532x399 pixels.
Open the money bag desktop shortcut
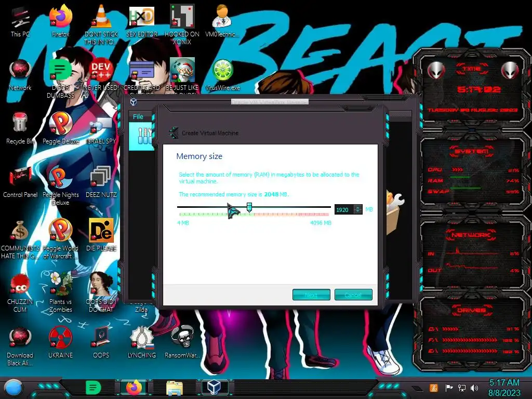click(x=20, y=238)
